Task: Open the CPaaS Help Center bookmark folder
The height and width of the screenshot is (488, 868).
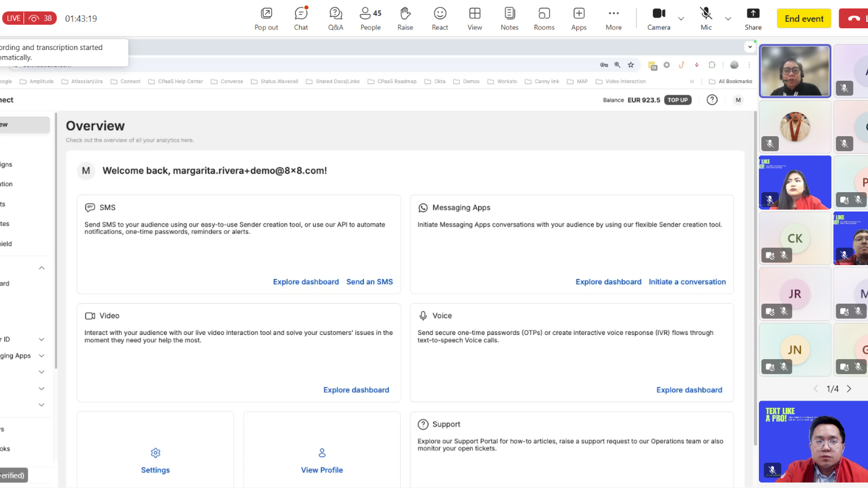Action: (x=175, y=81)
